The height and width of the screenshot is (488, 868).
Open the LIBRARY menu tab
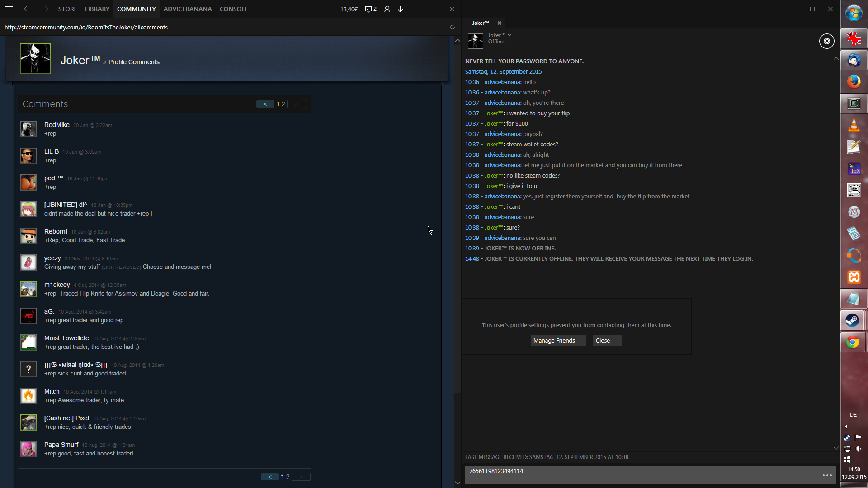point(97,9)
